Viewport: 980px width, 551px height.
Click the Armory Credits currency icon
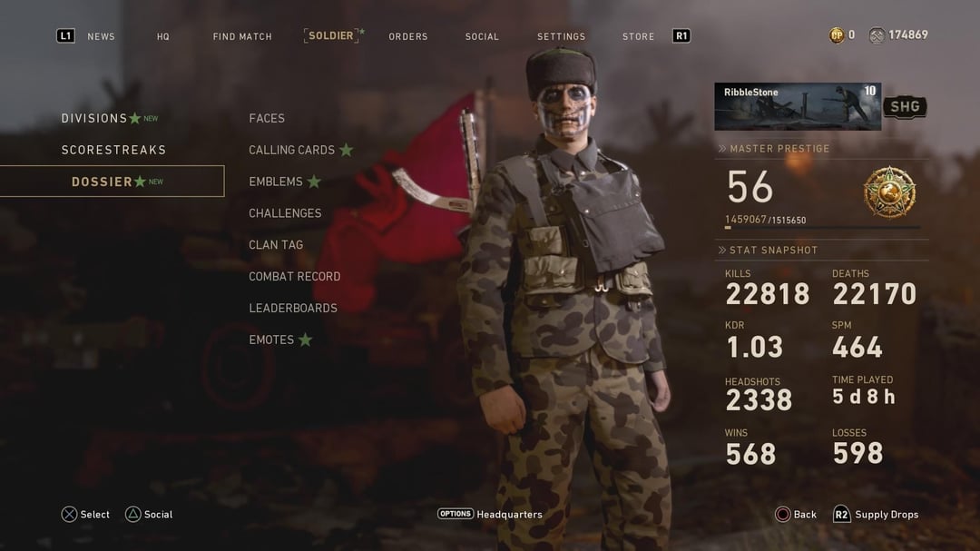click(x=877, y=35)
